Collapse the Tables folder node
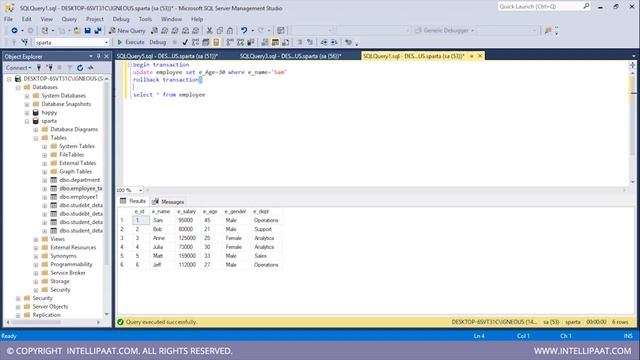Viewport: 640px width, 360px height. pyautogui.click(x=36, y=138)
